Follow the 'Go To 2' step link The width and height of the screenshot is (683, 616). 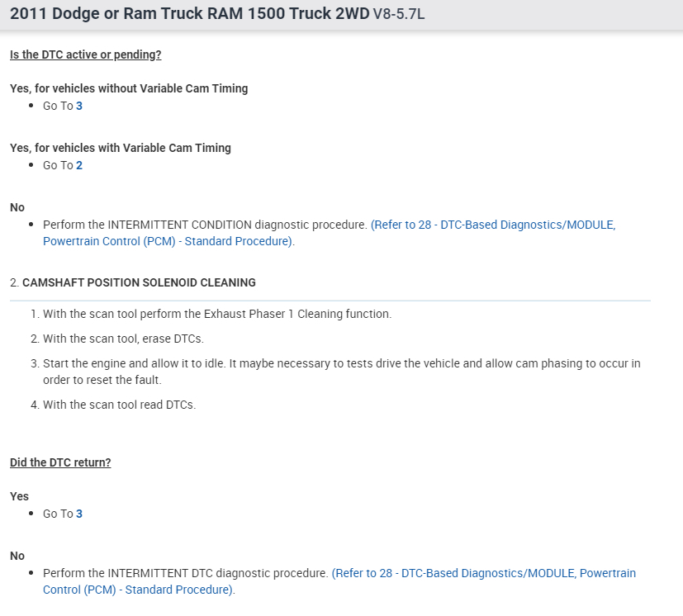click(x=79, y=165)
